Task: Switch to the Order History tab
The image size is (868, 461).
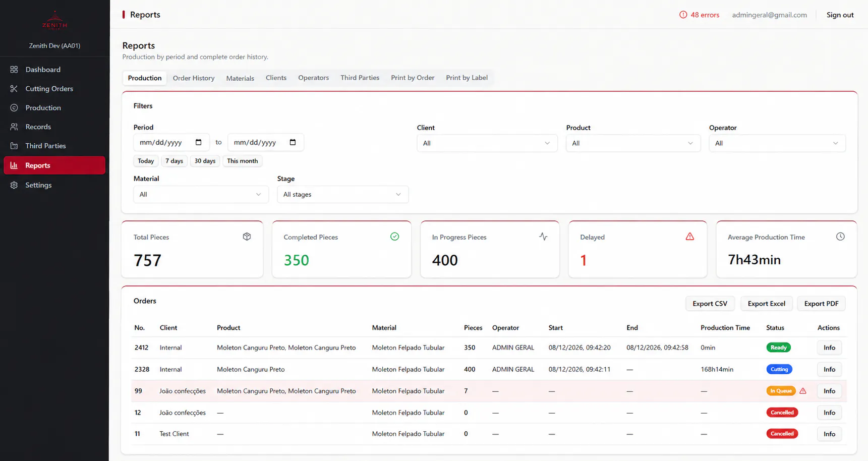Action: pyautogui.click(x=194, y=78)
